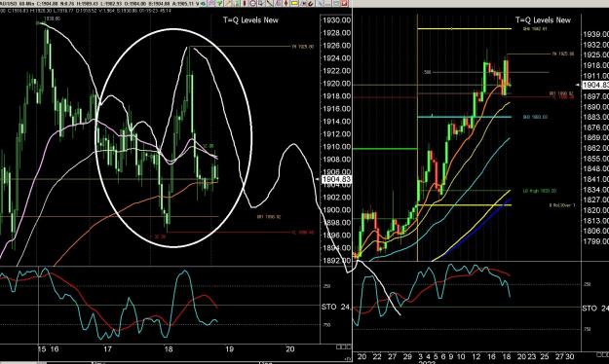Click date 16 on the right time axis
The height and width of the screenshot is (364, 609).
(x=491, y=356)
